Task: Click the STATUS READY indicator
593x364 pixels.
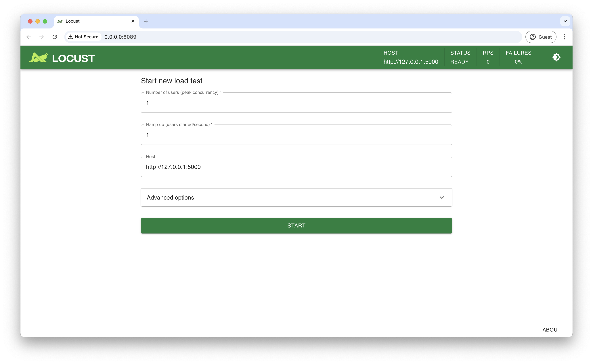Action: 460,57
